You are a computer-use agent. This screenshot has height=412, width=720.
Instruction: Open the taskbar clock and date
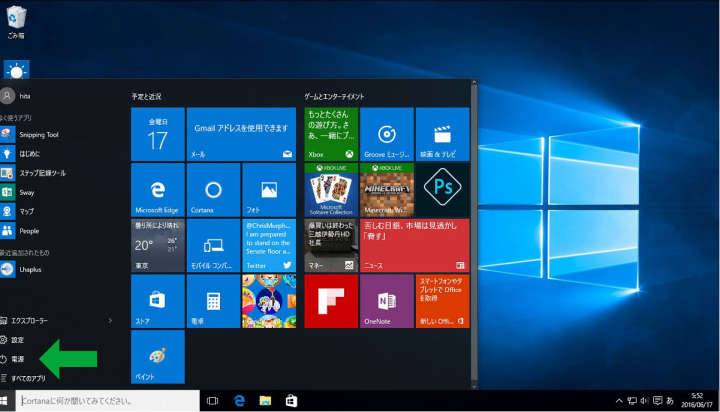point(697,401)
